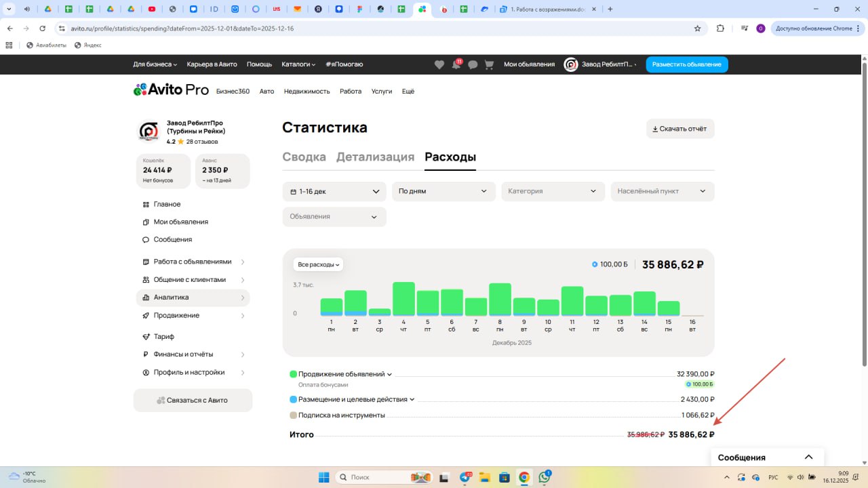Open messages speech bubble icon in header

pyautogui.click(x=473, y=64)
